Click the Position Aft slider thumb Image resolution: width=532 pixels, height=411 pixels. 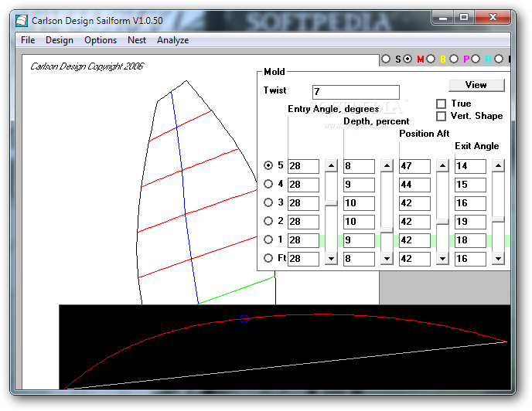tap(442, 222)
